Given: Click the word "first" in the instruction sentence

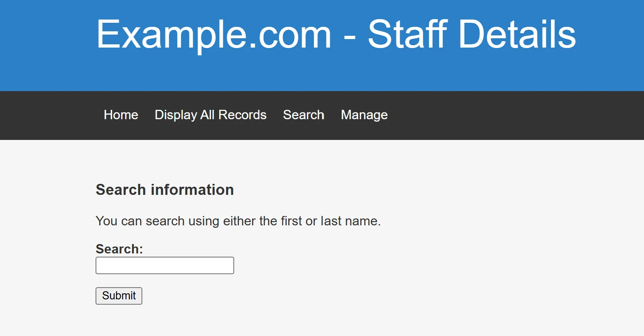Looking at the screenshot, I should point(291,221).
